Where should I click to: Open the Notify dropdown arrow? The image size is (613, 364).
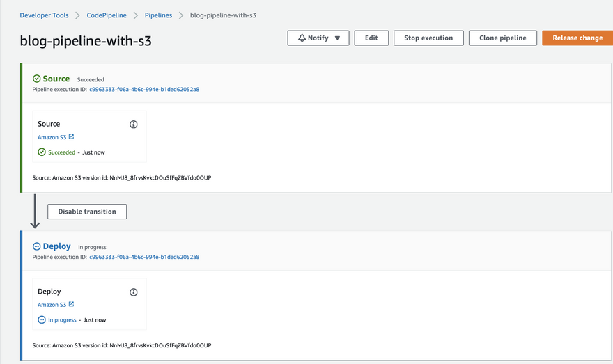point(337,38)
